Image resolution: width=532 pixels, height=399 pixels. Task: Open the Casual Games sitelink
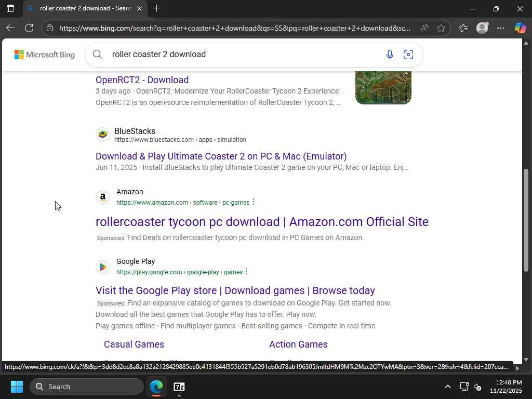[134, 344]
